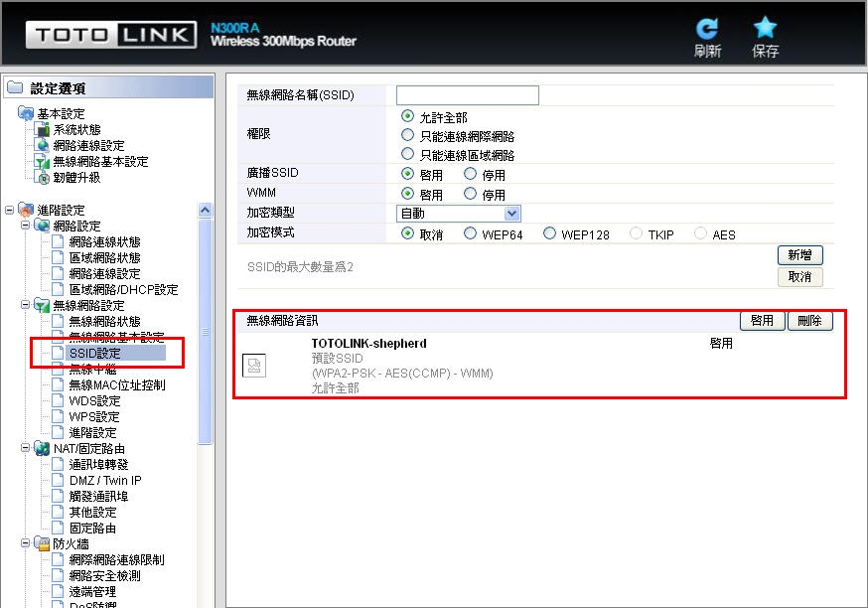Open the 無線網路狀態 menu item

tap(104, 322)
